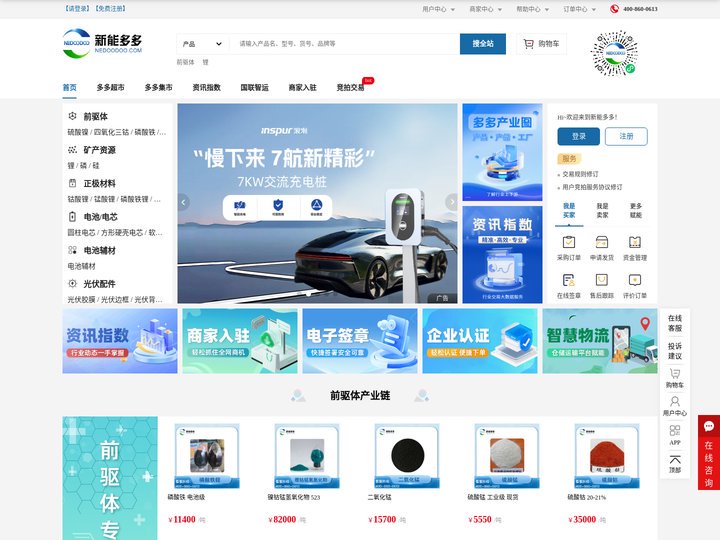The image size is (720, 540).
Task: Open 锂 / 磷 / 硅 subcategory text
Action: coord(84,166)
